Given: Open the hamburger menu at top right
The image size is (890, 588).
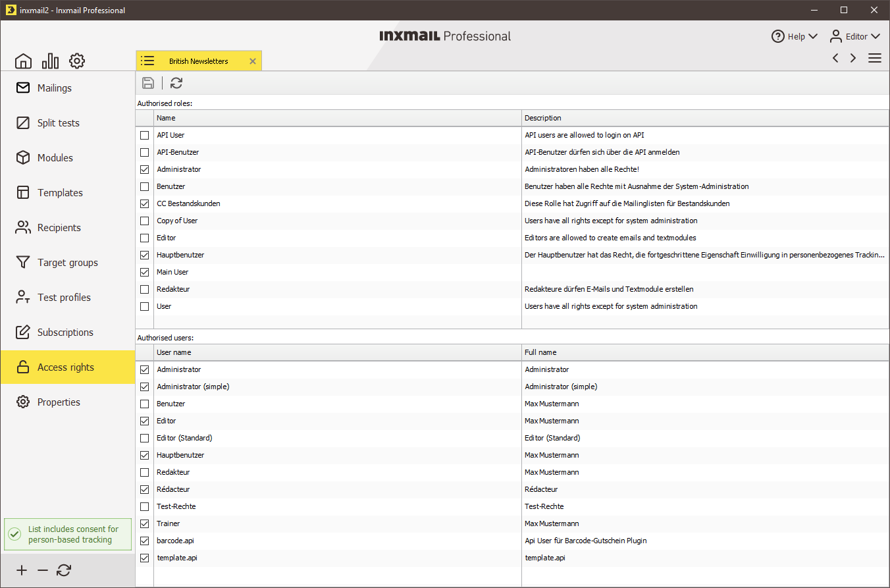Looking at the screenshot, I should [x=875, y=58].
